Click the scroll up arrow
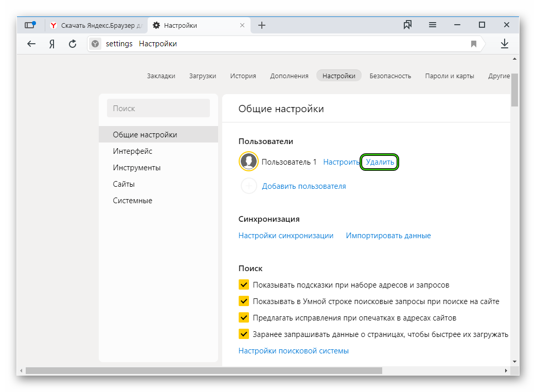The height and width of the screenshot is (392, 536). (x=514, y=59)
